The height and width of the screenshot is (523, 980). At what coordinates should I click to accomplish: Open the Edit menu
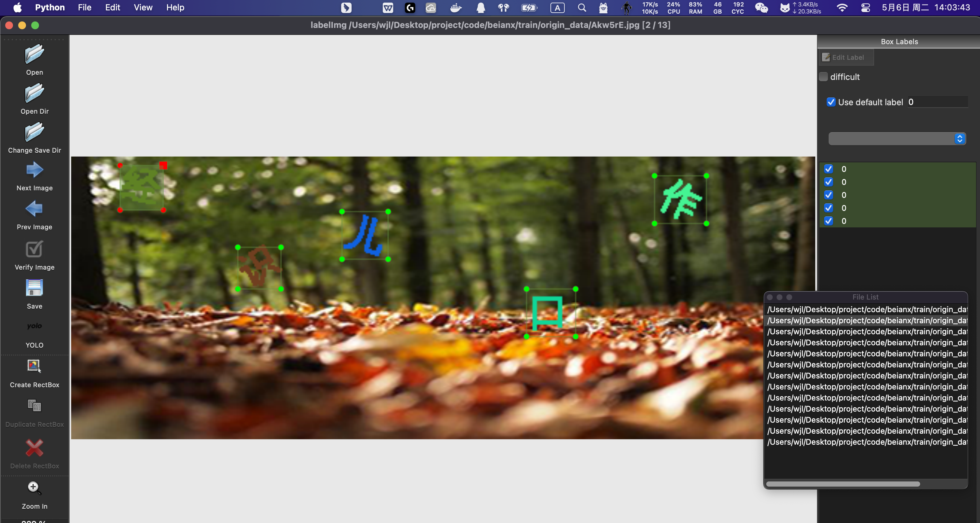pyautogui.click(x=112, y=7)
